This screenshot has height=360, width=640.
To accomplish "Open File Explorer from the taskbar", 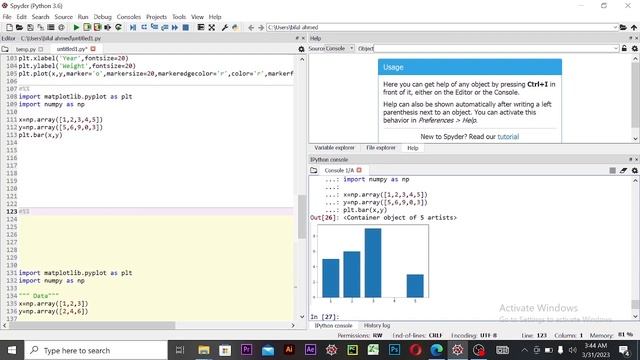I will [204, 350].
